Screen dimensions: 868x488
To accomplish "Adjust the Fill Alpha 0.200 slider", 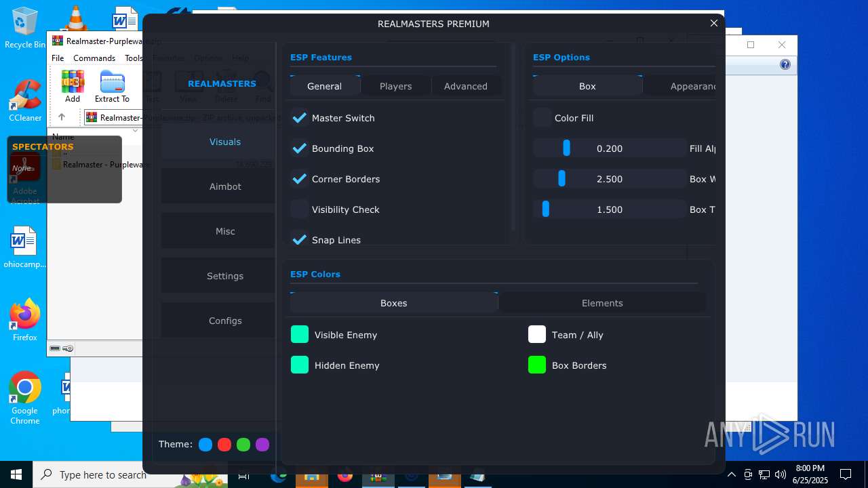I will [x=610, y=148].
